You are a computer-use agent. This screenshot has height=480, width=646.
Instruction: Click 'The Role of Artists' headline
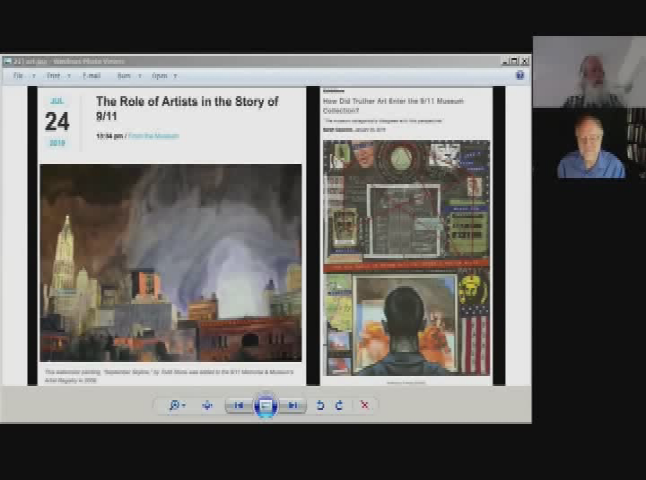click(x=187, y=108)
